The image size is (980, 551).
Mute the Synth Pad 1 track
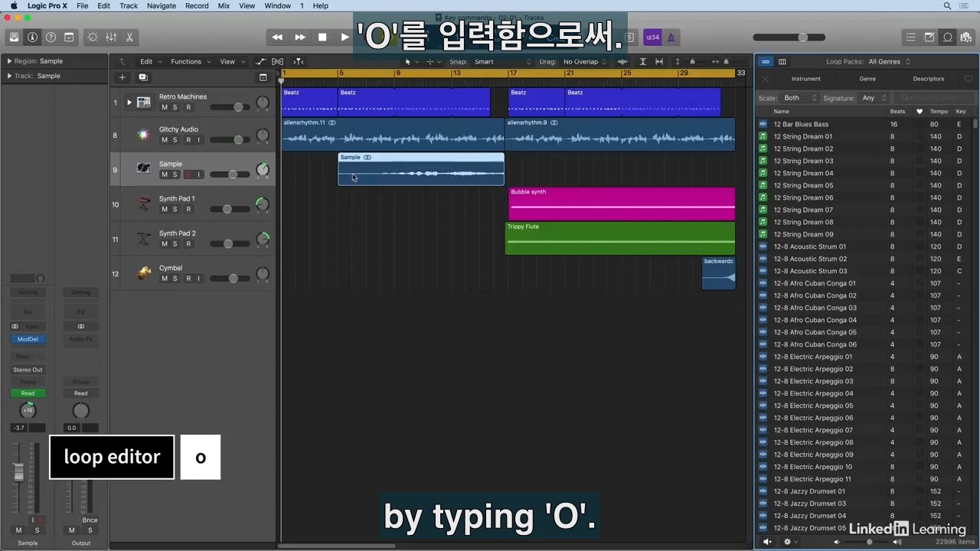pos(164,209)
